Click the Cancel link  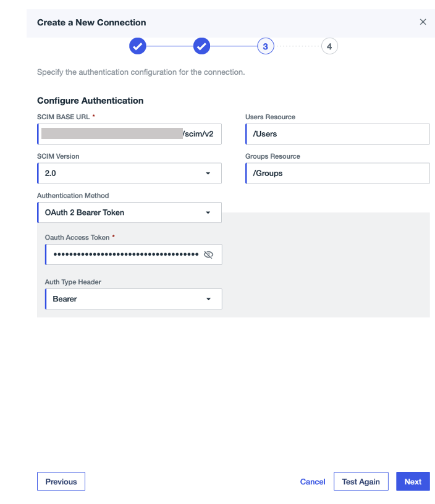tap(313, 481)
